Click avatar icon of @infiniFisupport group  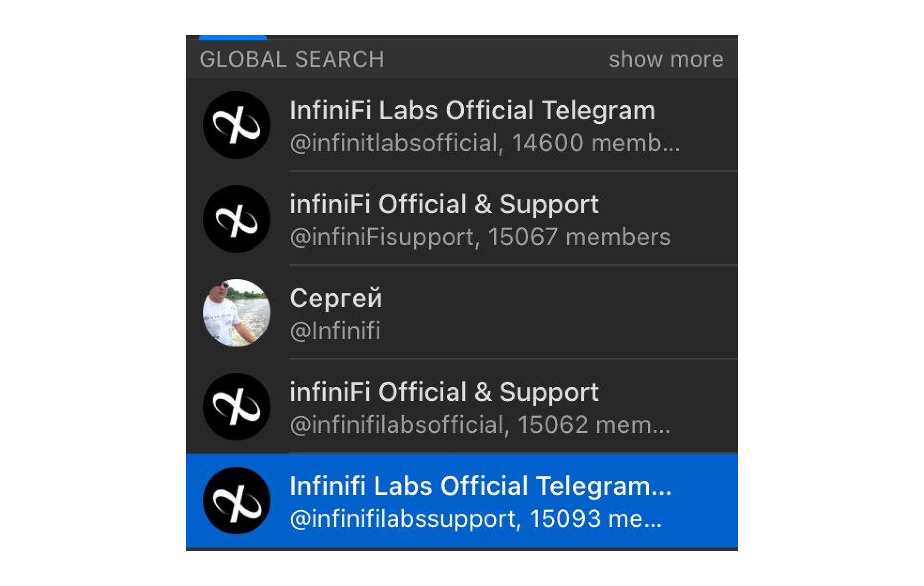(x=236, y=219)
